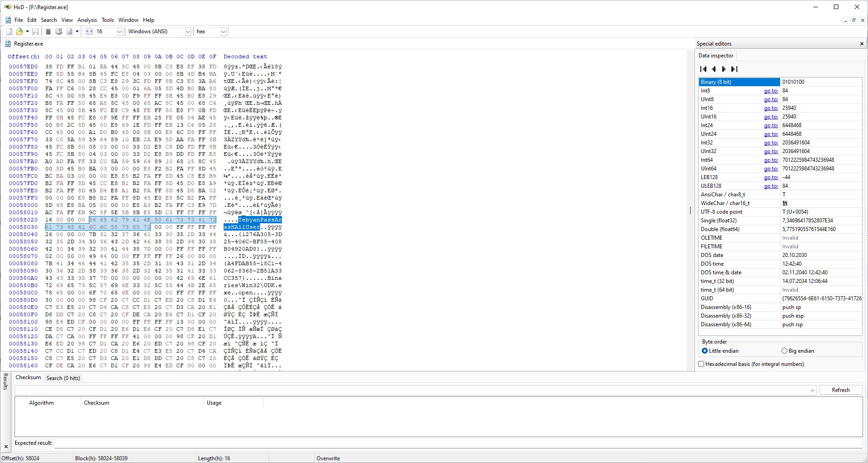Create a new file with toolbar icon

(9, 31)
